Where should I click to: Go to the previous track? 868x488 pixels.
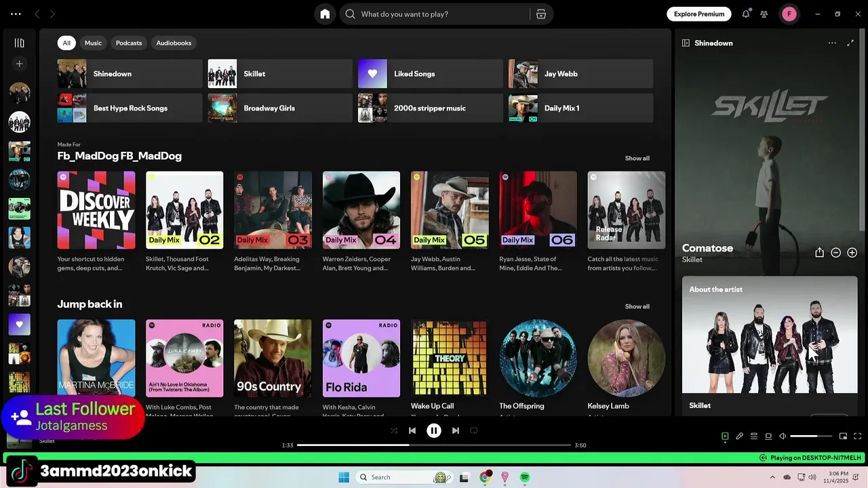click(412, 430)
